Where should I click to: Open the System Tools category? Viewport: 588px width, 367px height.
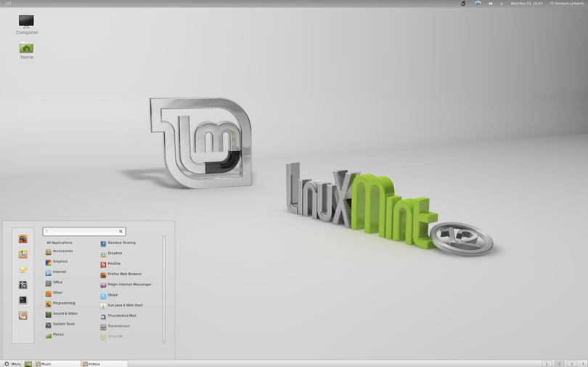60,324
